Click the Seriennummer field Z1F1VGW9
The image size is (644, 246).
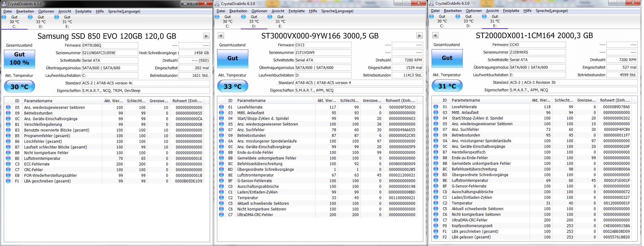pyautogui.click(x=323, y=53)
